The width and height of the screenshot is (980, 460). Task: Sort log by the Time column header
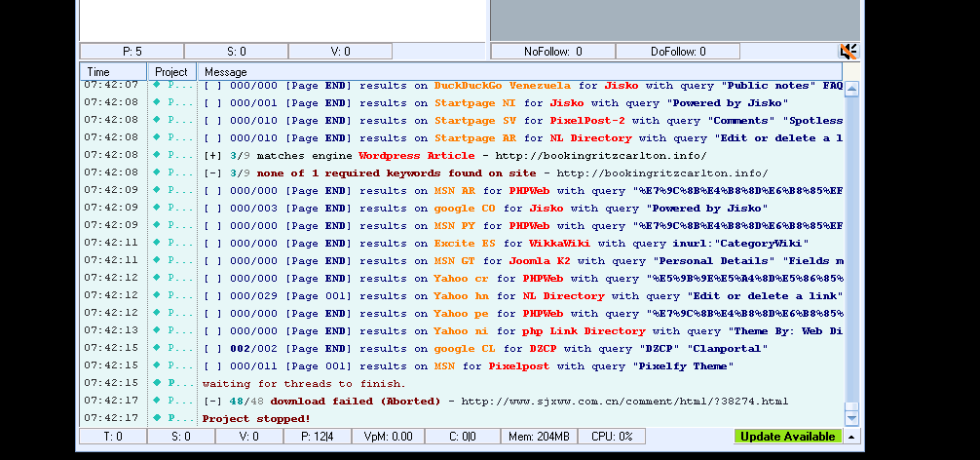113,72
